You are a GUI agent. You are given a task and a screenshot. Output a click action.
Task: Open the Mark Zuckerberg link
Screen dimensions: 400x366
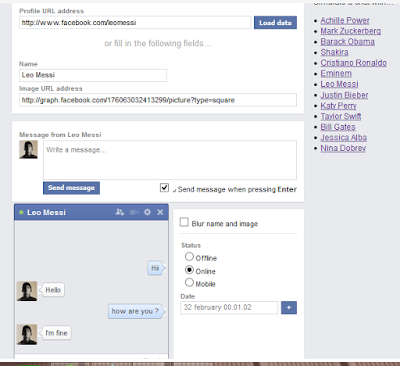(351, 31)
